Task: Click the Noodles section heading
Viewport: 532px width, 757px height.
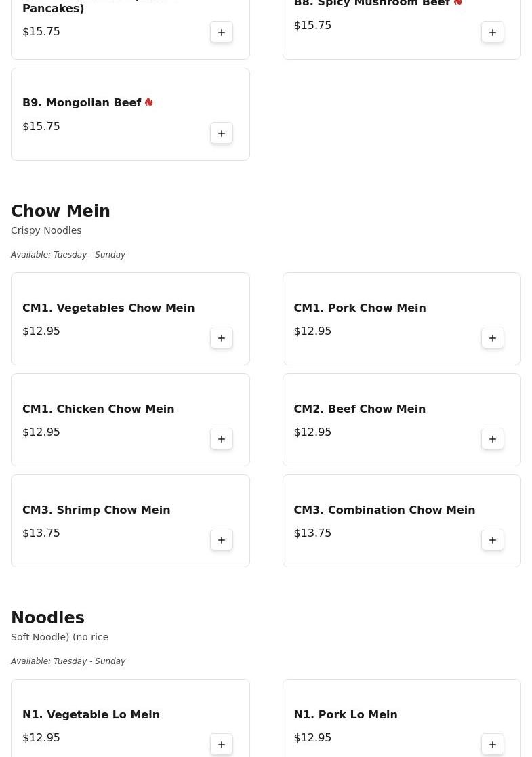Action: 47,618
